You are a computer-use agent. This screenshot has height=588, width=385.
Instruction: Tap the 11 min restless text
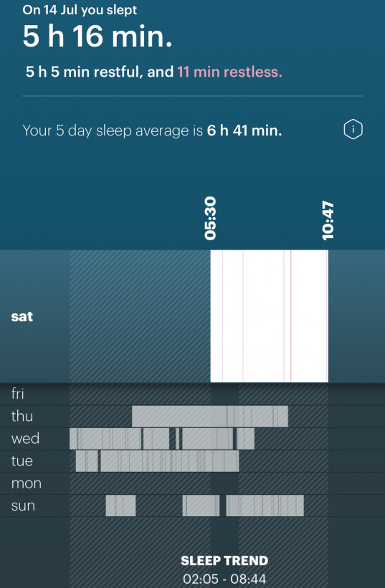[x=230, y=72]
